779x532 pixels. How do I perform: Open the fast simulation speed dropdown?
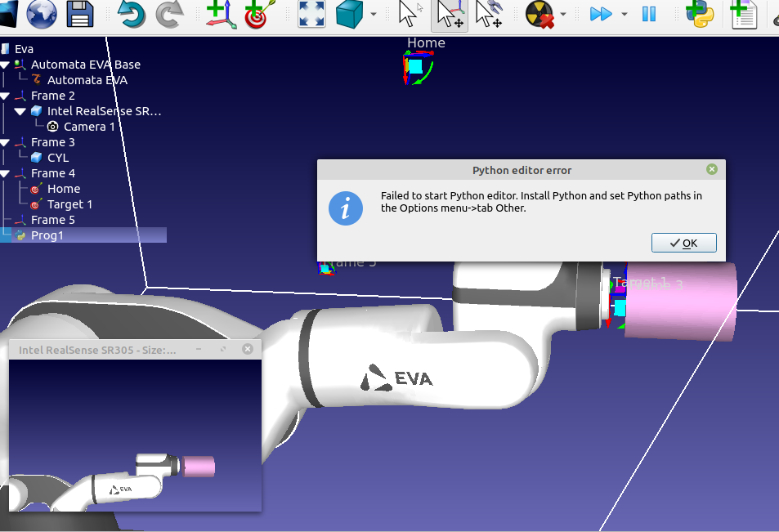coord(625,14)
